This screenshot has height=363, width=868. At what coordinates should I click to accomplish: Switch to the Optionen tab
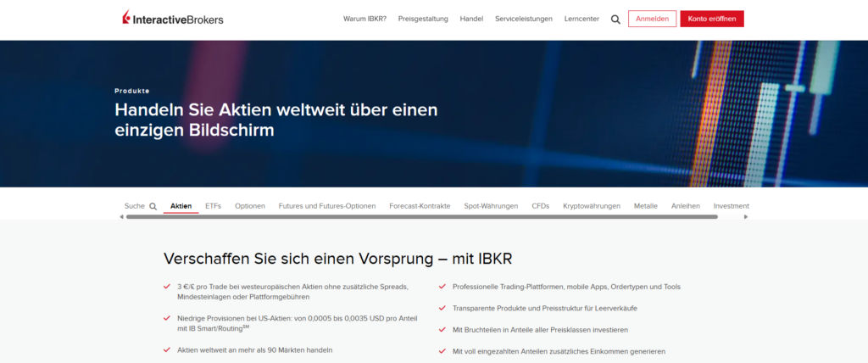click(x=250, y=206)
